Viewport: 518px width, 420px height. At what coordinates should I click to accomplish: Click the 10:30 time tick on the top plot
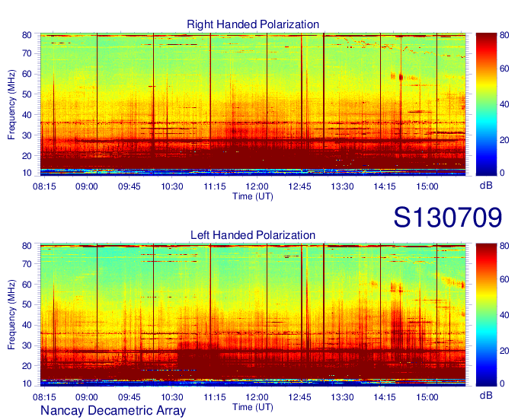[x=172, y=186]
